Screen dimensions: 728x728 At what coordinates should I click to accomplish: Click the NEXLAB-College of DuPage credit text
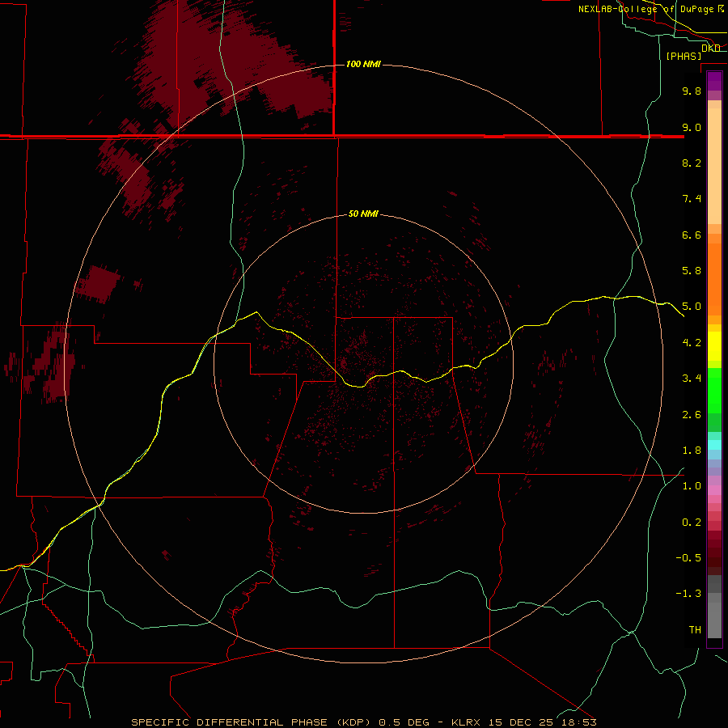pyautogui.click(x=645, y=9)
